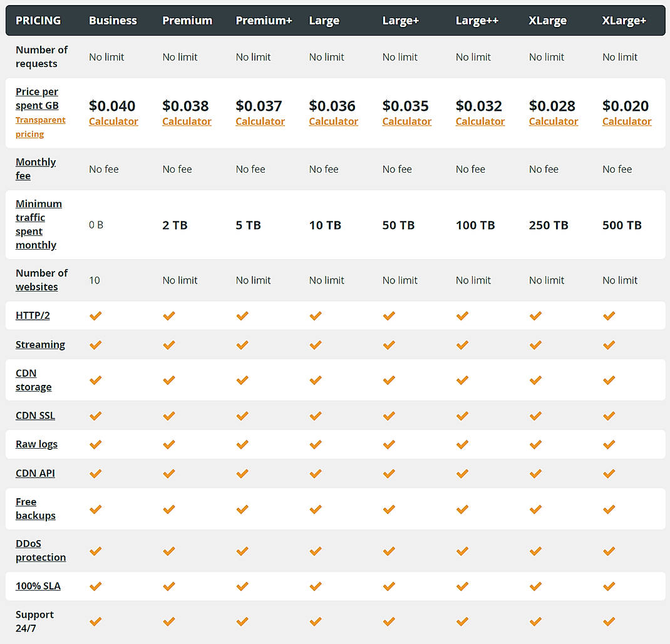Viewport: 670px width, 644px height.
Task: Open the Calculator link under Premium+ $0.037
Action: click(260, 121)
